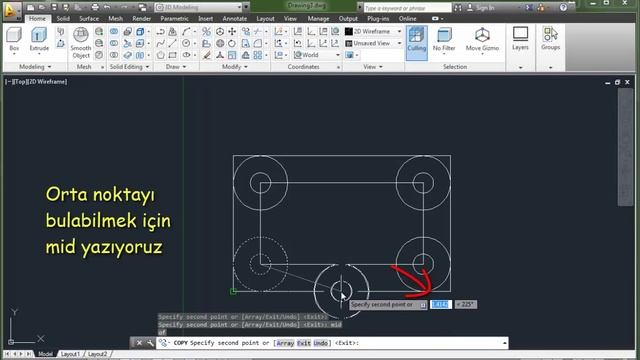Switch to the Solid ribbon tab
Image resolution: width=640 pixels, height=360 pixels.
63,18
